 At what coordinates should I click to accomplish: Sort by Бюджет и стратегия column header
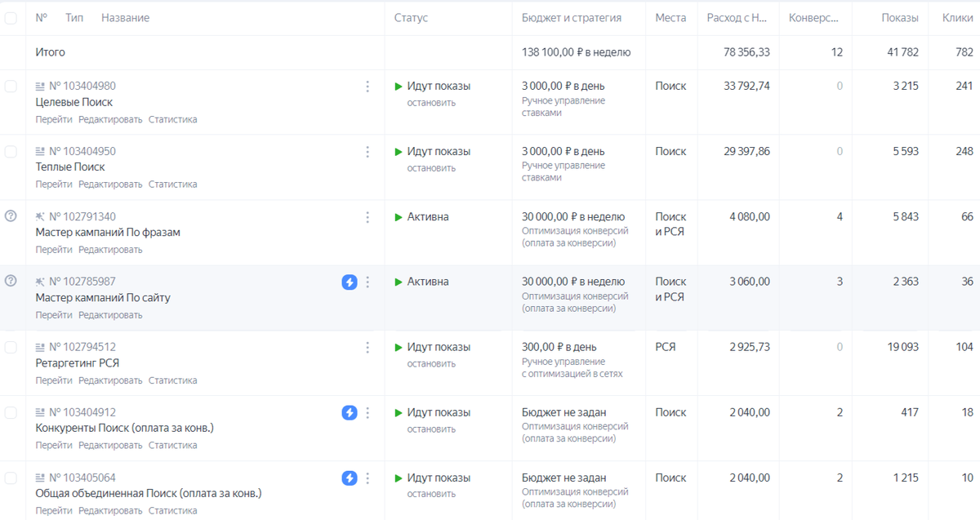coord(572,18)
